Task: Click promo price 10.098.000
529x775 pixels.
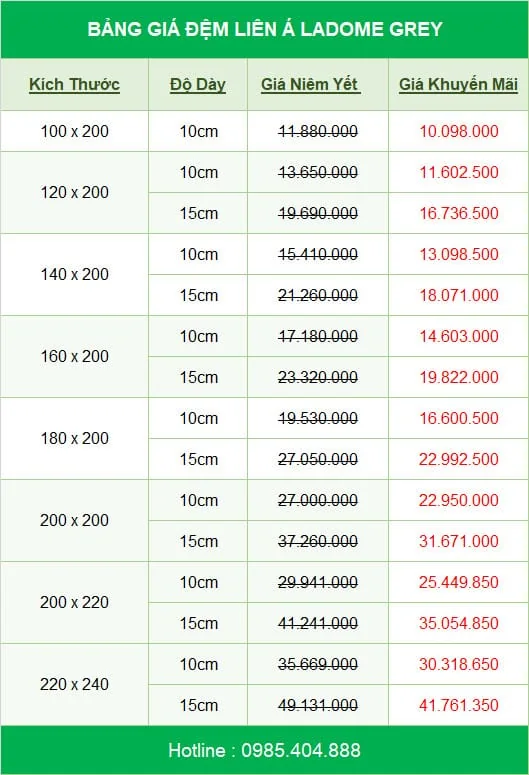Action: pyautogui.click(x=459, y=131)
